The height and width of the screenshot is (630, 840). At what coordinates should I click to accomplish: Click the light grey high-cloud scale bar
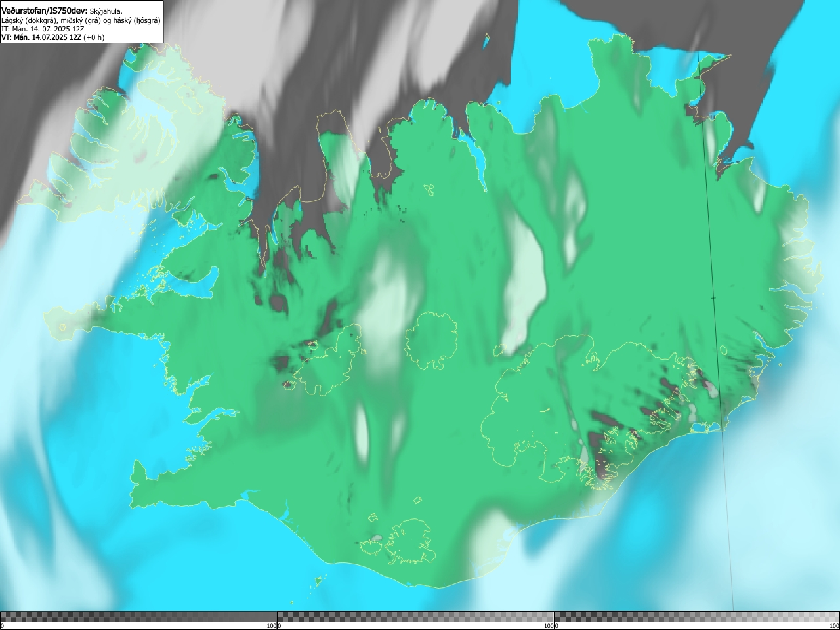click(697, 617)
